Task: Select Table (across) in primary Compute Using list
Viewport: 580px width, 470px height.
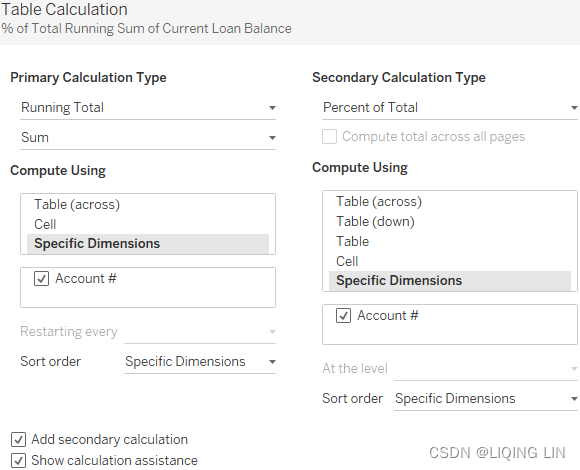Action: (148, 204)
